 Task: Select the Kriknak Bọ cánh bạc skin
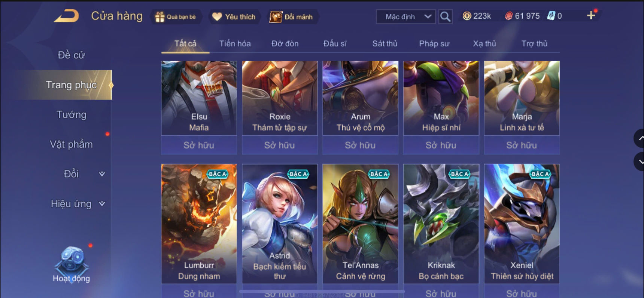click(x=441, y=224)
